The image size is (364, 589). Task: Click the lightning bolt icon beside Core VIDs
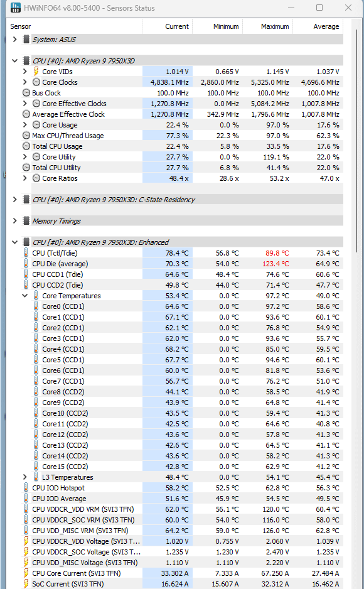tap(36, 72)
